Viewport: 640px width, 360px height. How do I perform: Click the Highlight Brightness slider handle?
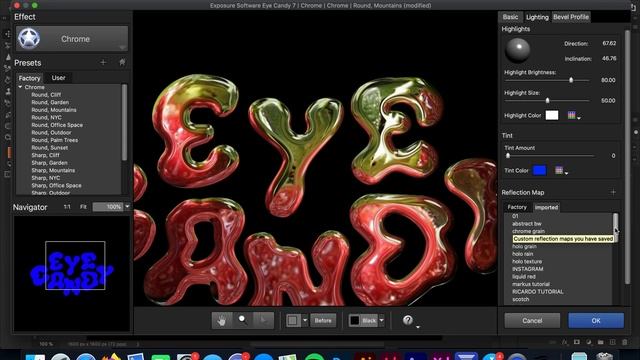point(571,80)
